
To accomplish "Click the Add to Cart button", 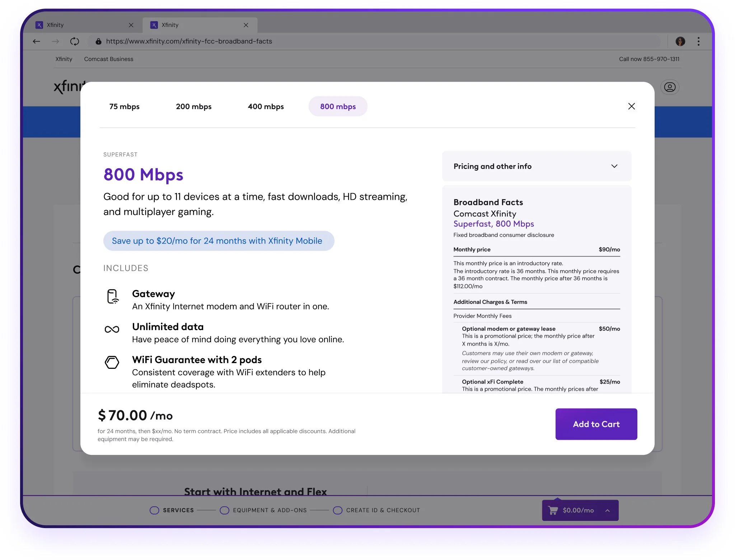I will tap(596, 424).
